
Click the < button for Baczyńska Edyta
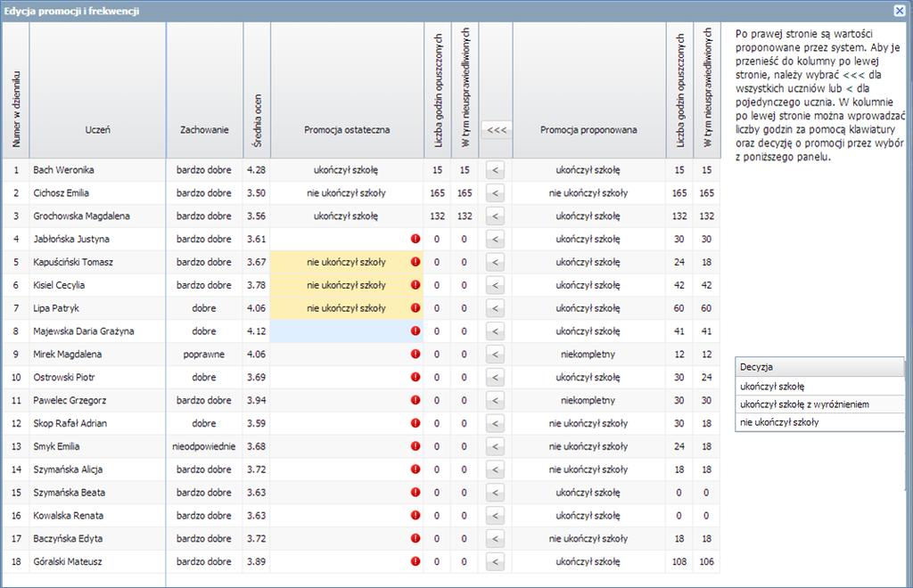pos(495,539)
